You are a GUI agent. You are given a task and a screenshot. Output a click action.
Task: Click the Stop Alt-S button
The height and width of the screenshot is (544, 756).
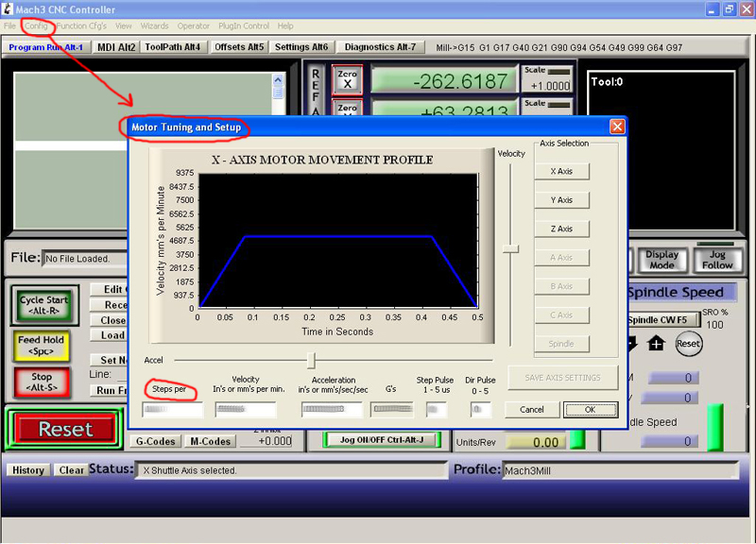pos(42,382)
